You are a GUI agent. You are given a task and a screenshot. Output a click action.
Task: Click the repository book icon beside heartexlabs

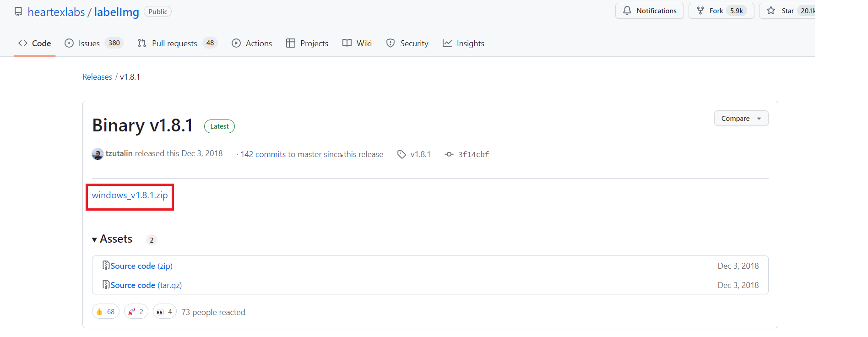[18, 11]
